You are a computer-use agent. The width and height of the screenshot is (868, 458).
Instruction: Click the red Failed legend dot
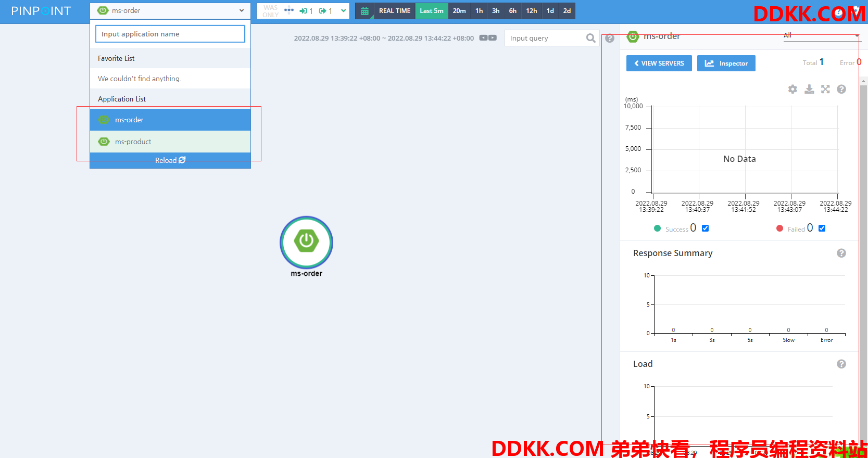pos(779,228)
